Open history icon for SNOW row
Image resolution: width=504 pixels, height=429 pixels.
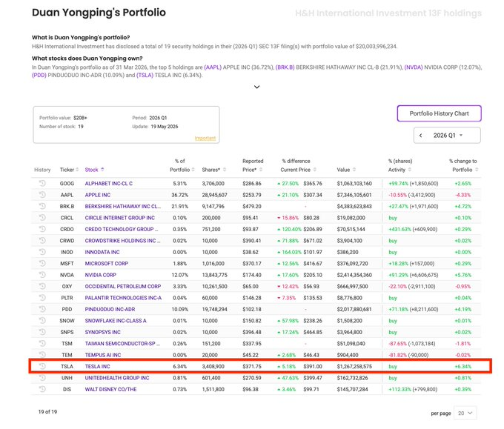(42, 320)
